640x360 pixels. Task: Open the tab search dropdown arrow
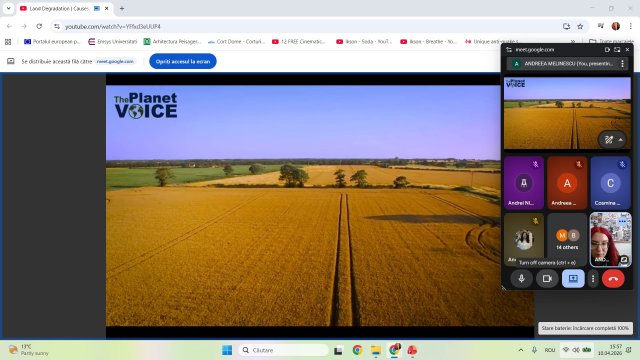[x=9, y=9]
